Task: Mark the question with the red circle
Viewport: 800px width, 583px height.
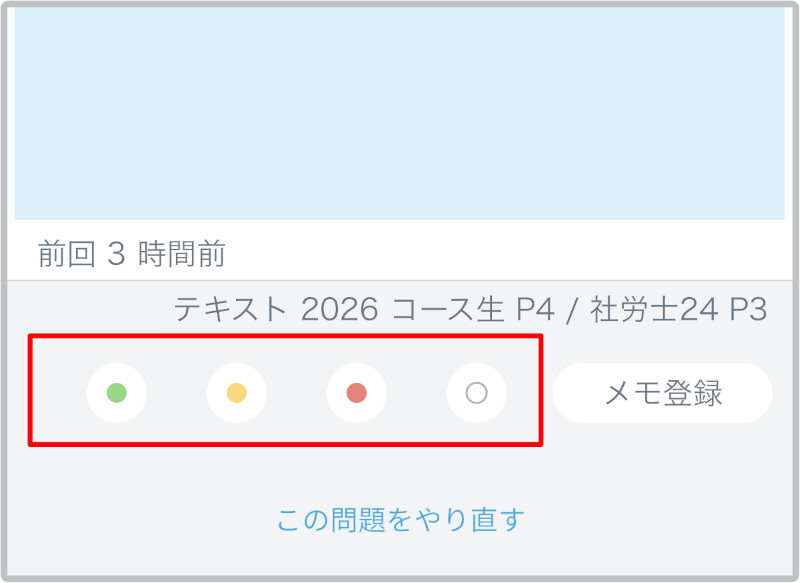Action: coord(356,393)
